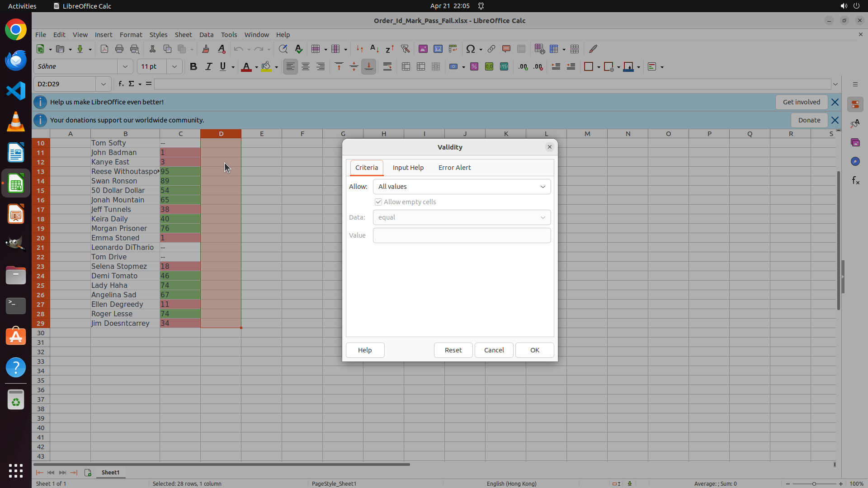This screenshot has width=868, height=488.
Task: Click the zoom slider in status bar
Action: pos(814,484)
